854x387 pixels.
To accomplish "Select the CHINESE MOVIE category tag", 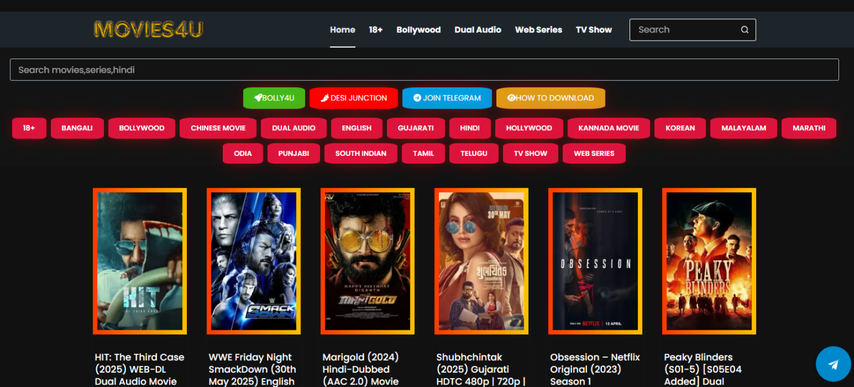I will pos(218,128).
